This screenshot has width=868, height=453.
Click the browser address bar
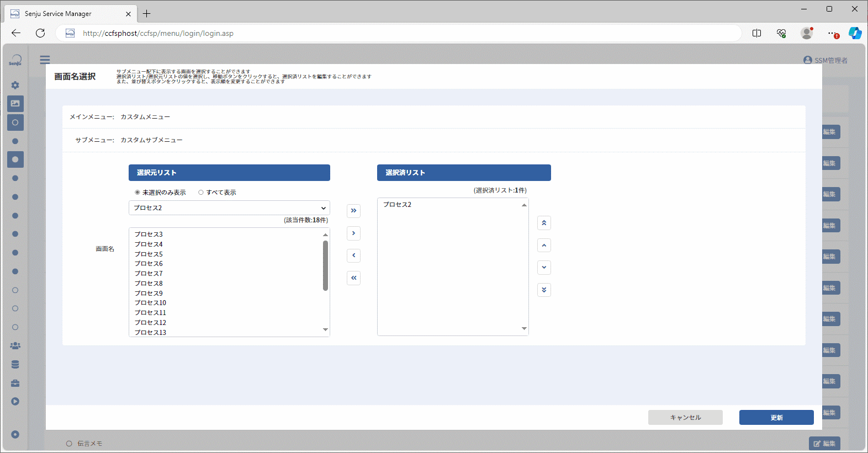click(x=398, y=33)
